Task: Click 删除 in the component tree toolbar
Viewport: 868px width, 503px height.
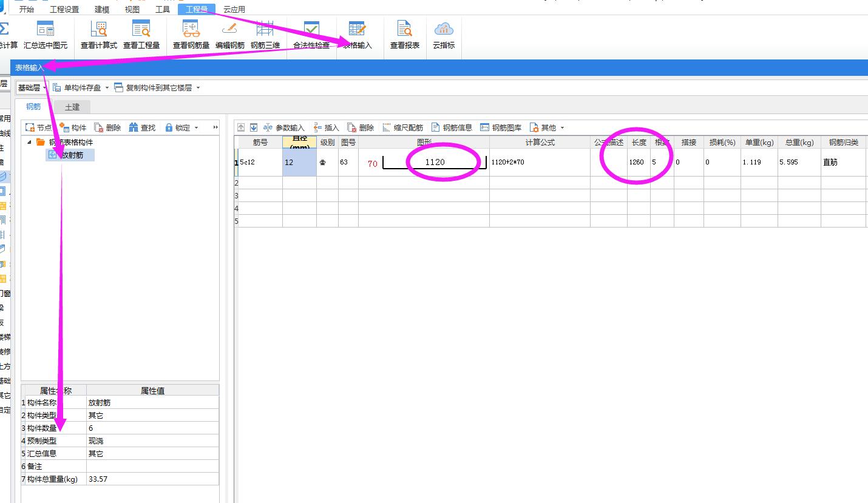Action: pyautogui.click(x=107, y=127)
